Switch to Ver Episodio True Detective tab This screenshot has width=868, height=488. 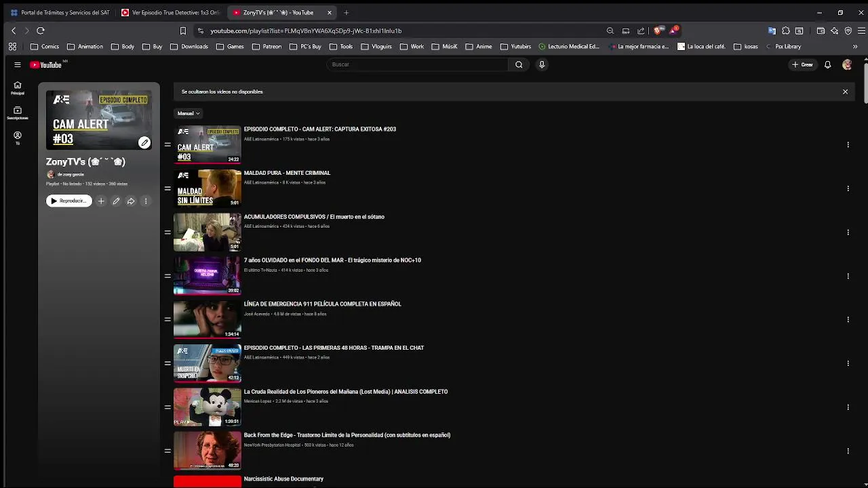pos(171,12)
